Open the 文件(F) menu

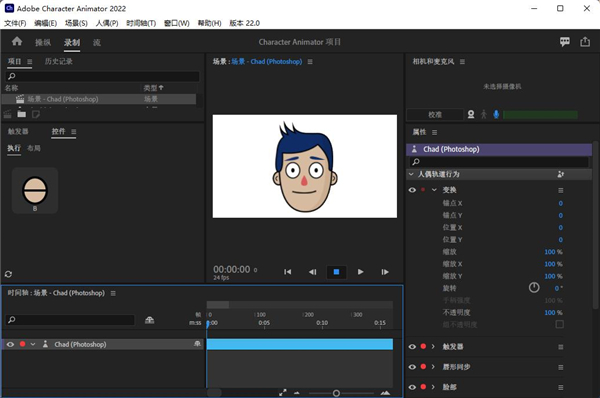[x=15, y=23]
